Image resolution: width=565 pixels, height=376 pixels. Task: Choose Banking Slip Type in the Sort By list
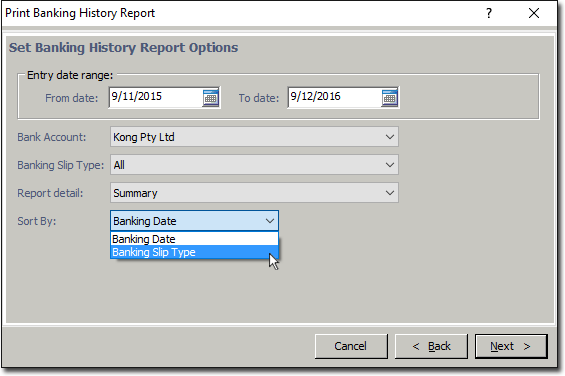(194, 252)
